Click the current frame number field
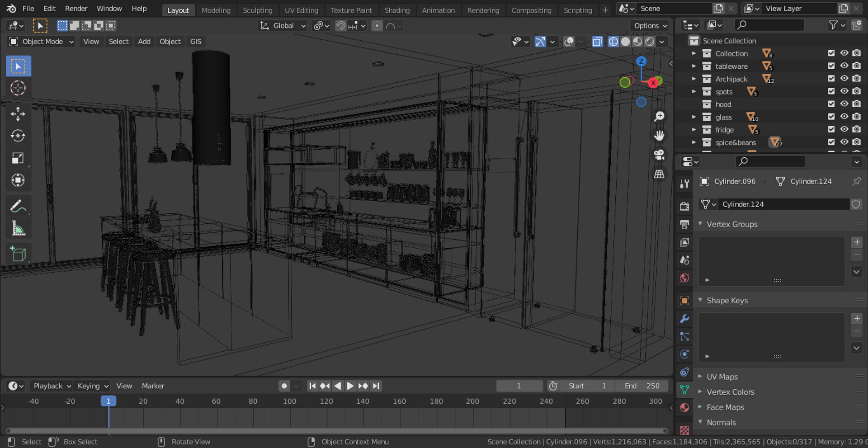Screen dimensions: 868x448 click(519, 386)
